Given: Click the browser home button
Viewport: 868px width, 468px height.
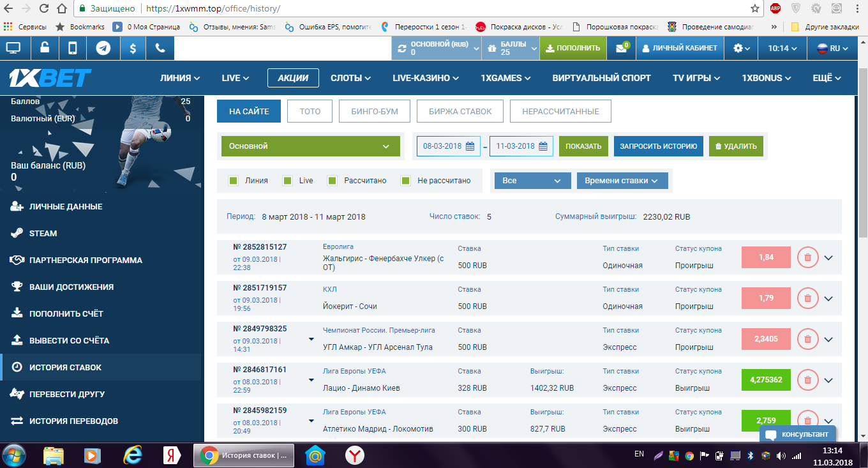Looking at the screenshot, I should (62, 8).
